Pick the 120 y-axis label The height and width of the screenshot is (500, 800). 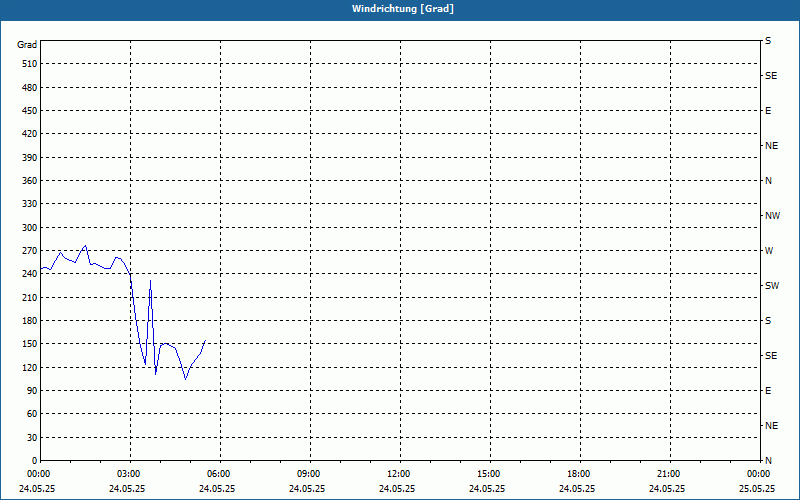tap(30, 367)
